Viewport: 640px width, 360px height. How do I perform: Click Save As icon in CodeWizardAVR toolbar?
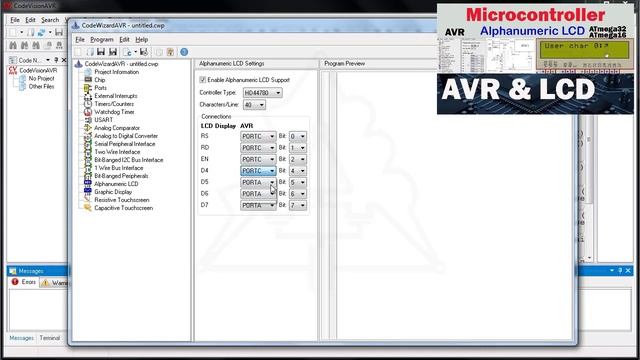pyautogui.click(x=113, y=52)
